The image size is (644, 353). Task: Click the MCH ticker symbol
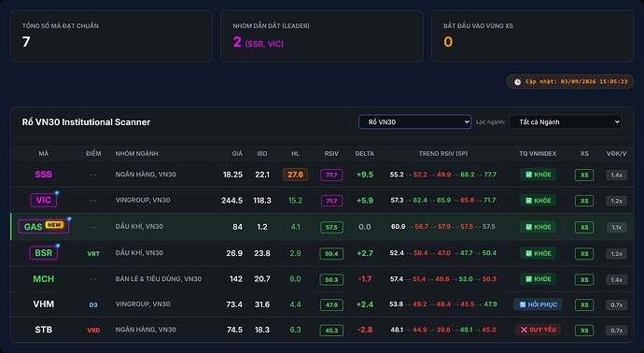tap(44, 278)
